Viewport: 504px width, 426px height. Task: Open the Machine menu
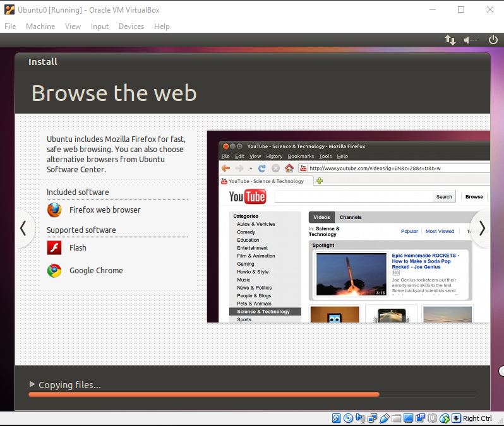(40, 27)
